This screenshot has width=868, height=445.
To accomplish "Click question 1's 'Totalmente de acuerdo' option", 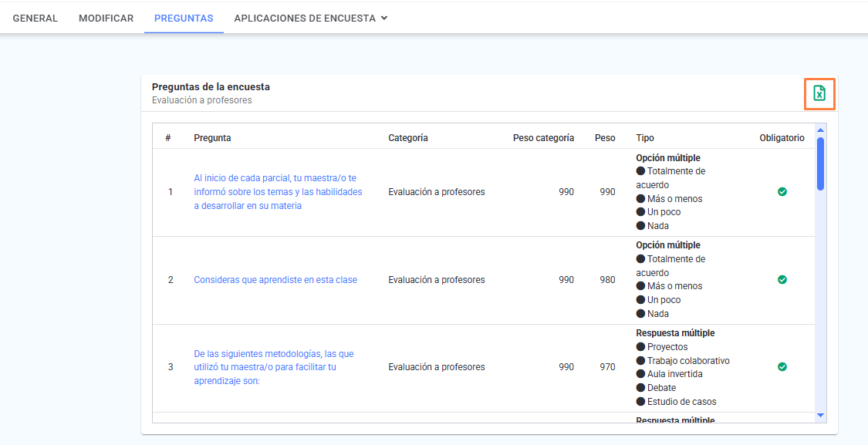I will click(671, 178).
